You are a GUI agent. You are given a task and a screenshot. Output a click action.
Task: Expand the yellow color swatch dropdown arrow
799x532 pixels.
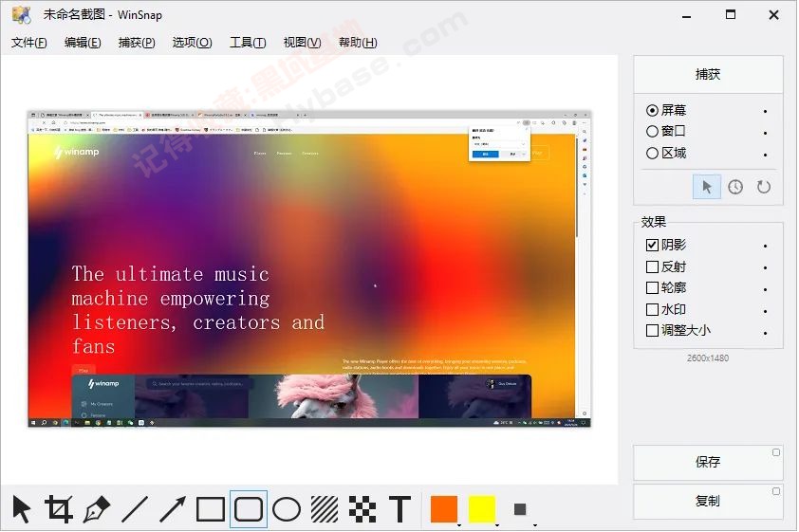pos(497,524)
